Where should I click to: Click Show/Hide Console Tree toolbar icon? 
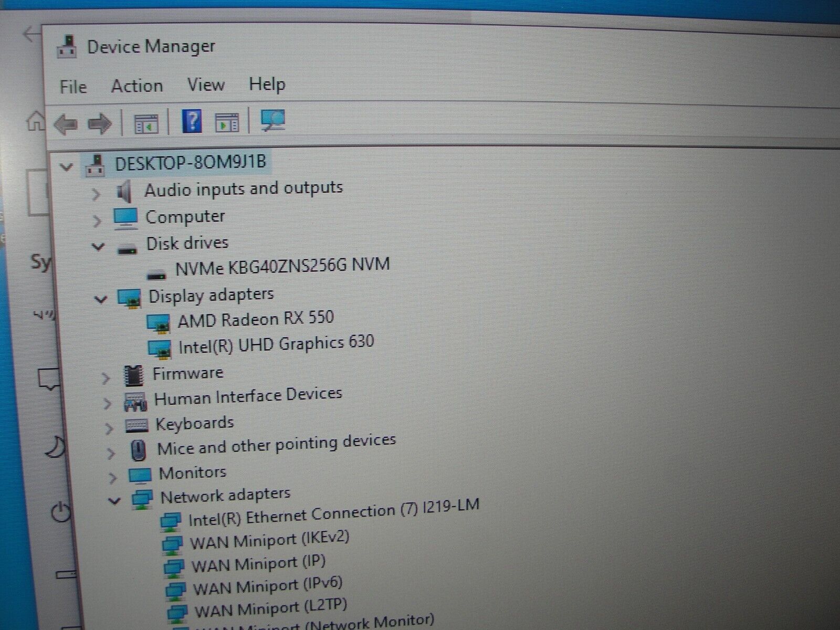tap(146, 124)
